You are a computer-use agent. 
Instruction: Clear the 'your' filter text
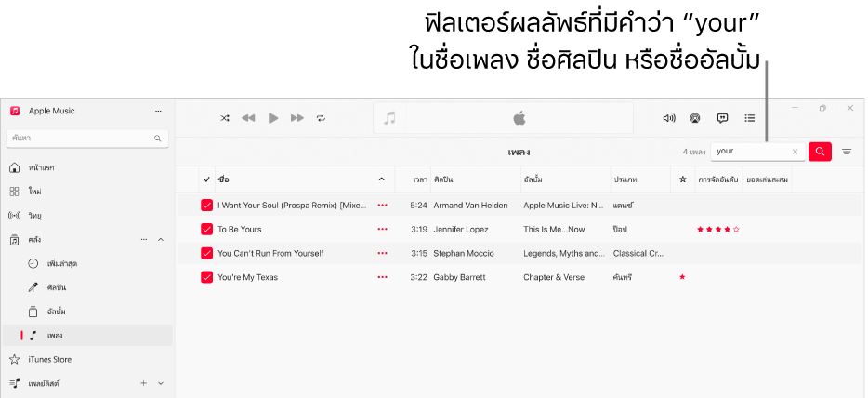[x=796, y=152]
